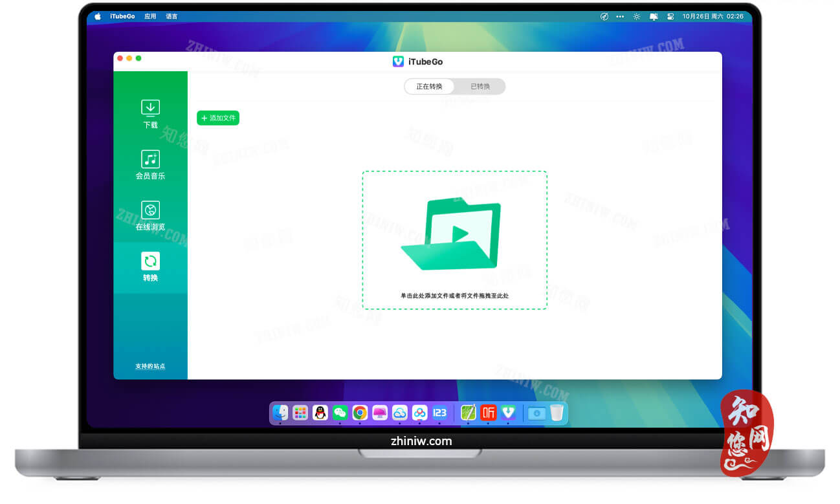Open WeChat from the dock
The width and height of the screenshot is (840, 504).
(340, 413)
